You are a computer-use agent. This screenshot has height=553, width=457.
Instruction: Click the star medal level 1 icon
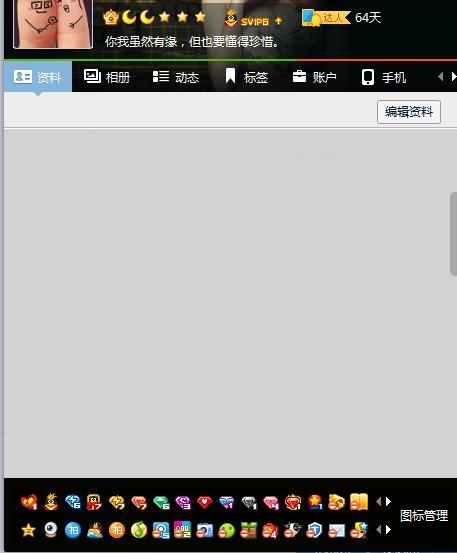pos(315,502)
